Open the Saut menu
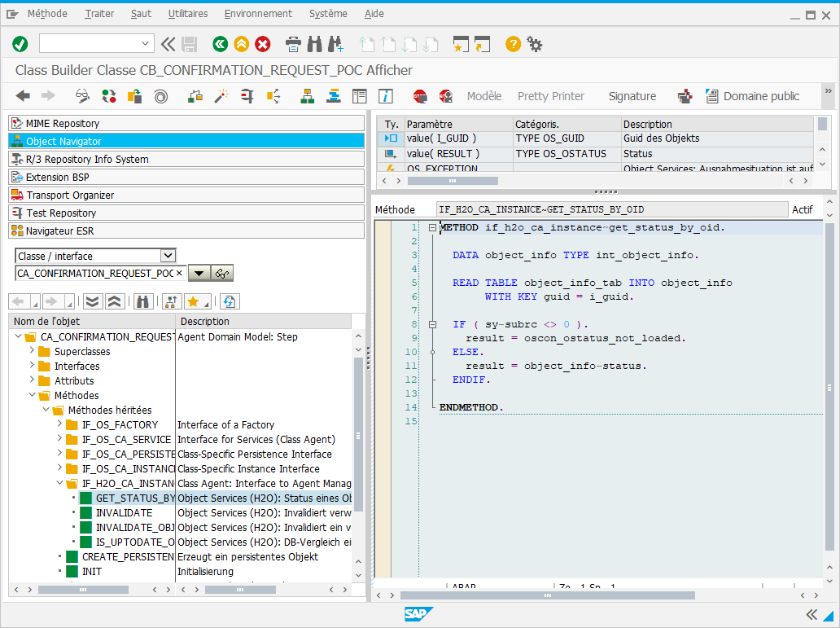This screenshot has height=628, width=840. [141, 13]
